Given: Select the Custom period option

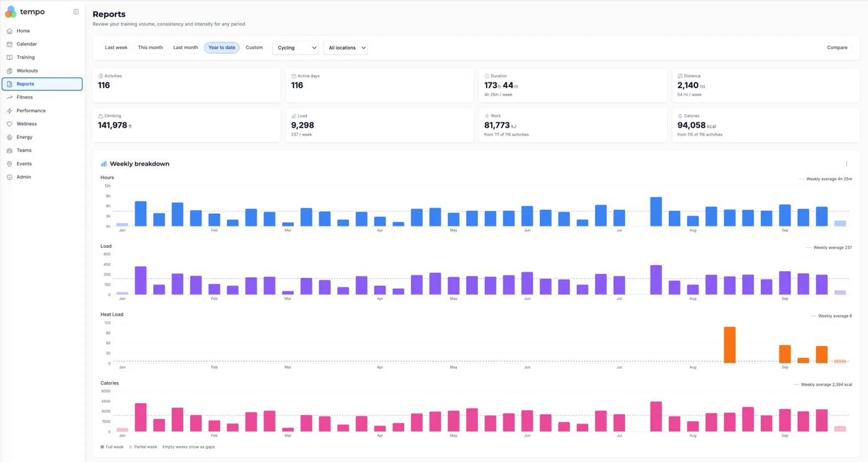Looking at the screenshot, I should point(254,48).
